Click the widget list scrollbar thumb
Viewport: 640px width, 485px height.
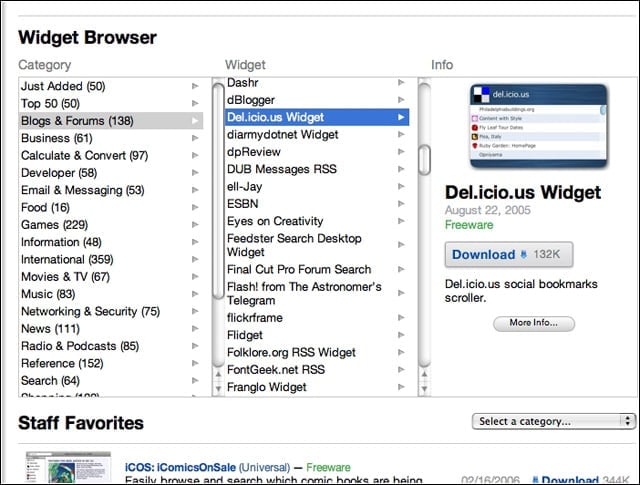pos(424,160)
